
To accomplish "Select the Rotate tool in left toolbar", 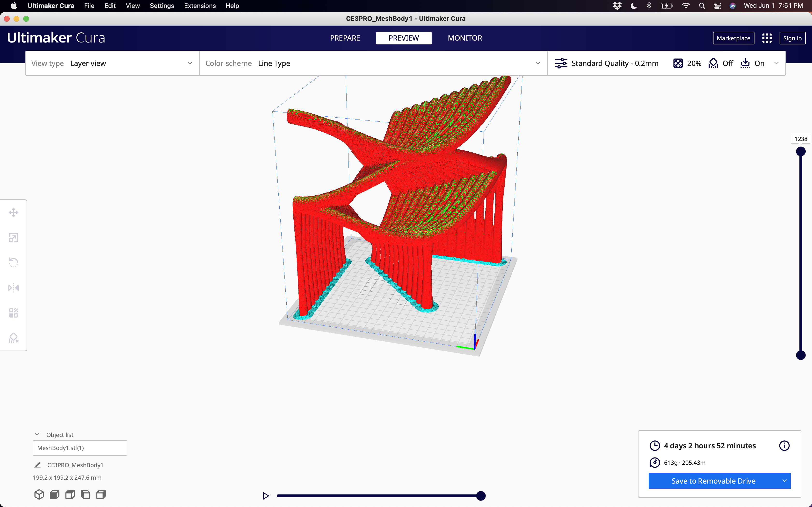I will [14, 262].
